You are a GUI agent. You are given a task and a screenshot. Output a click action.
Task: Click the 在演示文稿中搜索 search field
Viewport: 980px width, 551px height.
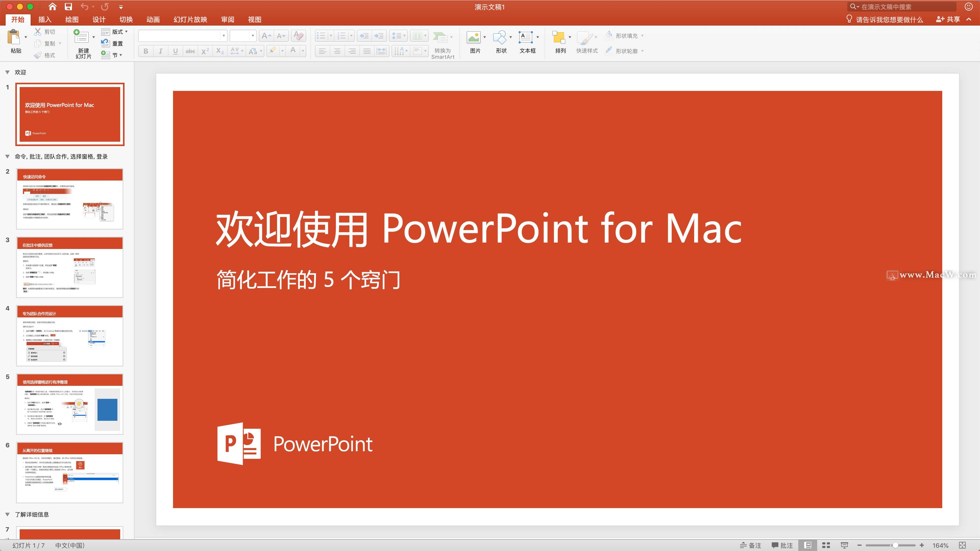[x=902, y=6]
